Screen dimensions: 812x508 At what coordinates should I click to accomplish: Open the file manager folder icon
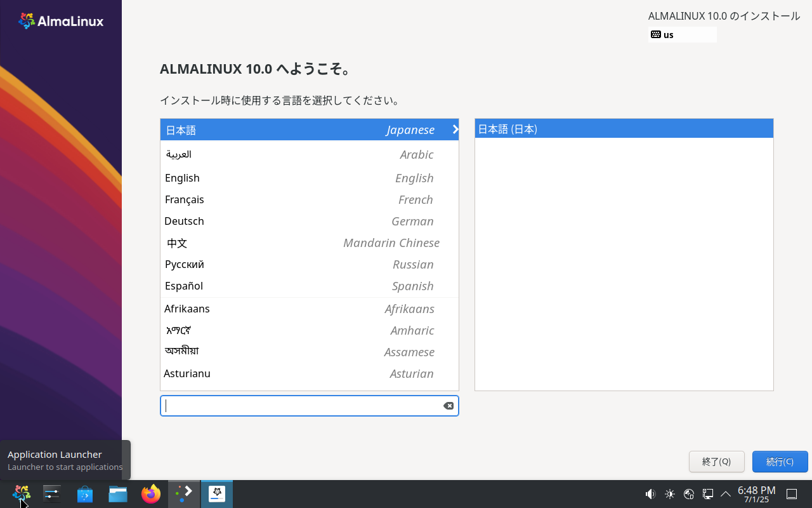(x=118, y=493)
